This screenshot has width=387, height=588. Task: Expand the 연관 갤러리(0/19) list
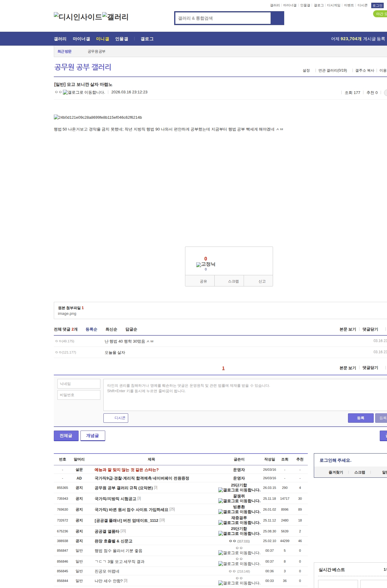tap(333, 70)
